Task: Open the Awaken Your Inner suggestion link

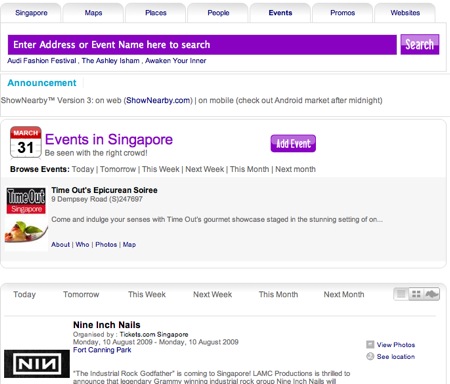Action: (x=176, y=61)
